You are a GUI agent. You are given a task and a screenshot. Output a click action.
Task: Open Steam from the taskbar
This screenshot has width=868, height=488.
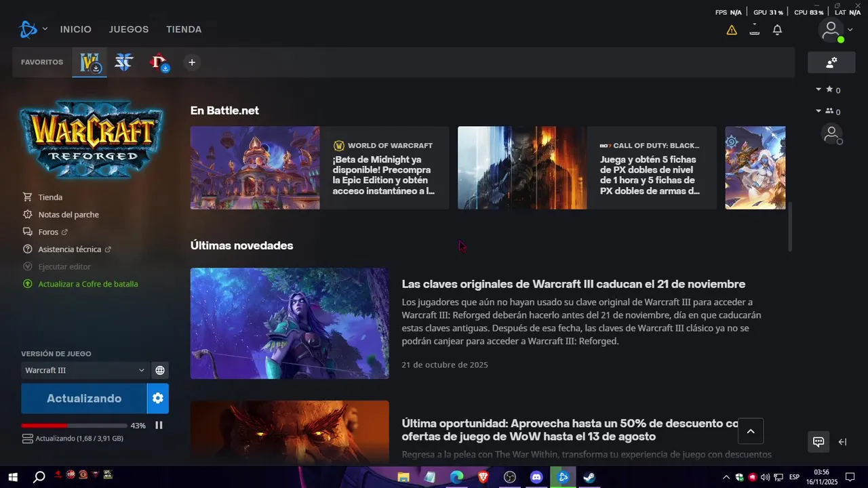(x=589, y=477)
